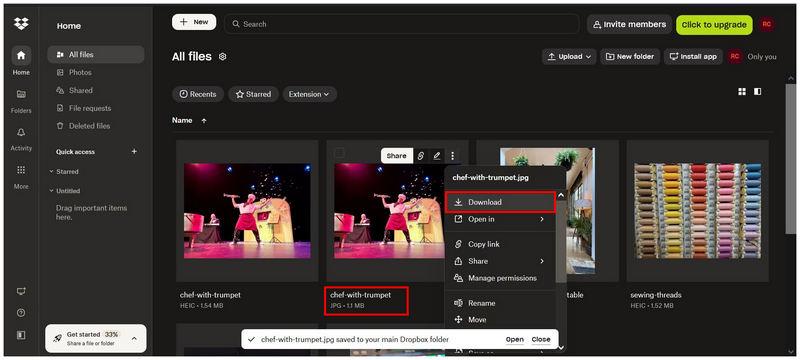Screen dimensions: 800x360
Task: Filter by Recents chip
Action: click(198, 94)
